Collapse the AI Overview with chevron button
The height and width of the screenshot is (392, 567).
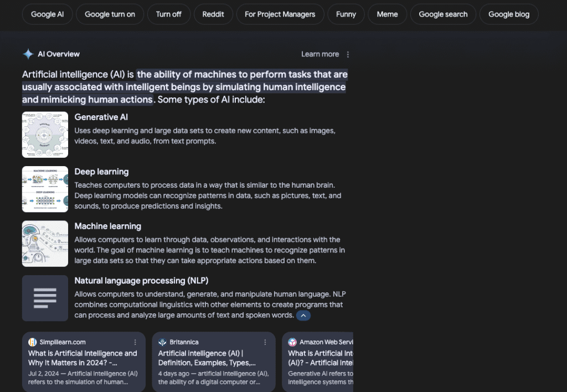point(303,316)
